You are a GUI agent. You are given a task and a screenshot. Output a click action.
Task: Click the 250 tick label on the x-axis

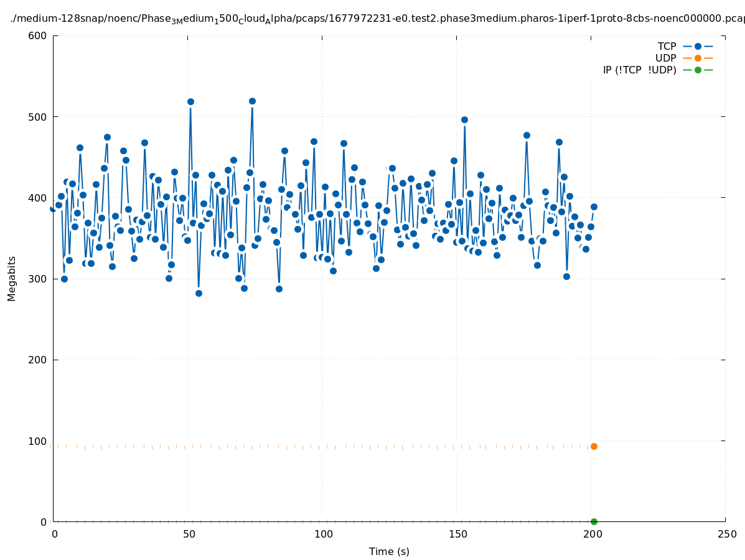tap(726, 534)
